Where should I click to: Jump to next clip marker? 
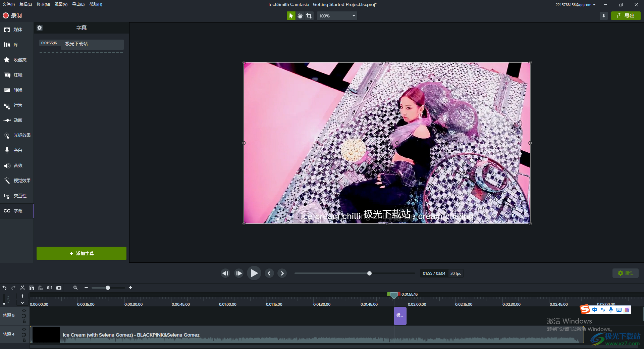(282, 273)
